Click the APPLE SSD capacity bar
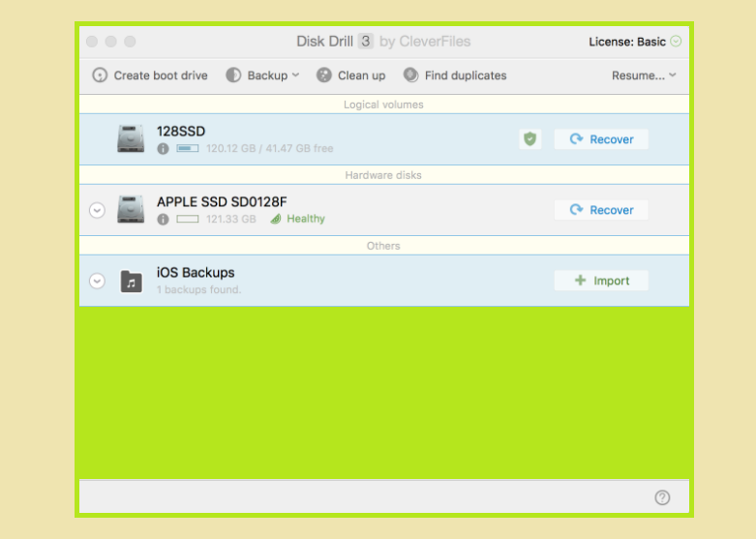Viewport: 756px width, 539px height. 188,219
